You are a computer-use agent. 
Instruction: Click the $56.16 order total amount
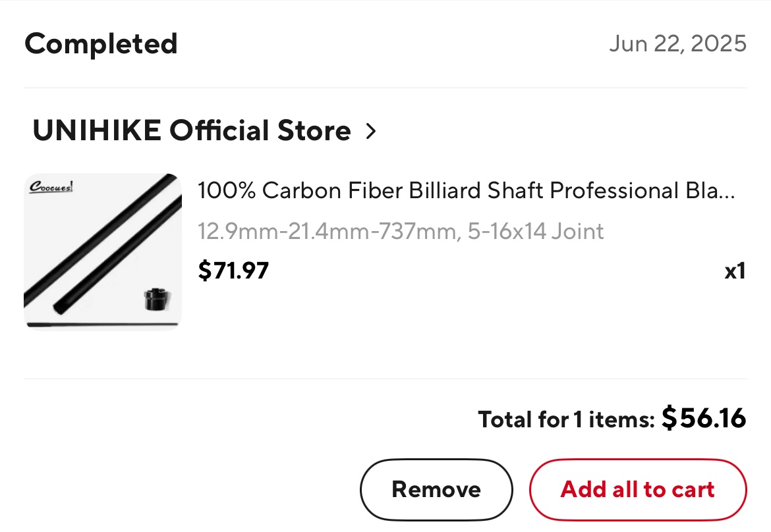704,418
